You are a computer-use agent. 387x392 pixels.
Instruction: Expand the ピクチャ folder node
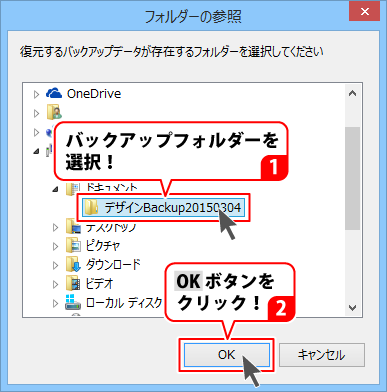[55, 246]
